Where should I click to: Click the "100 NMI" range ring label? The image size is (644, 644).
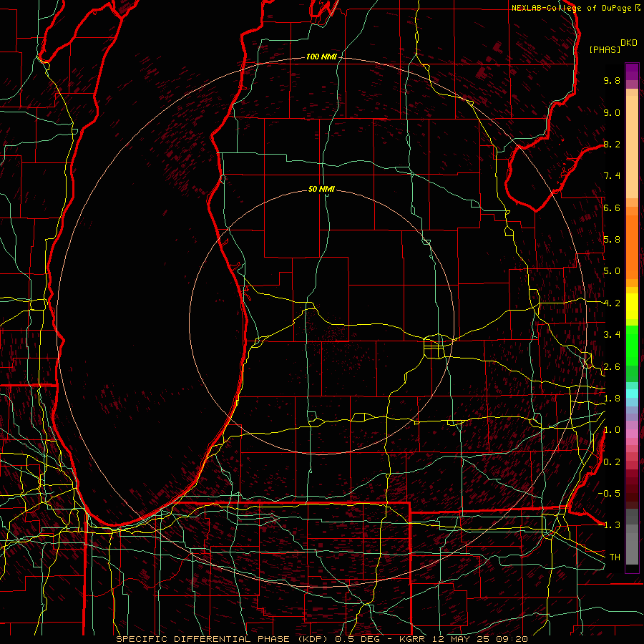(x=321, y=57)
